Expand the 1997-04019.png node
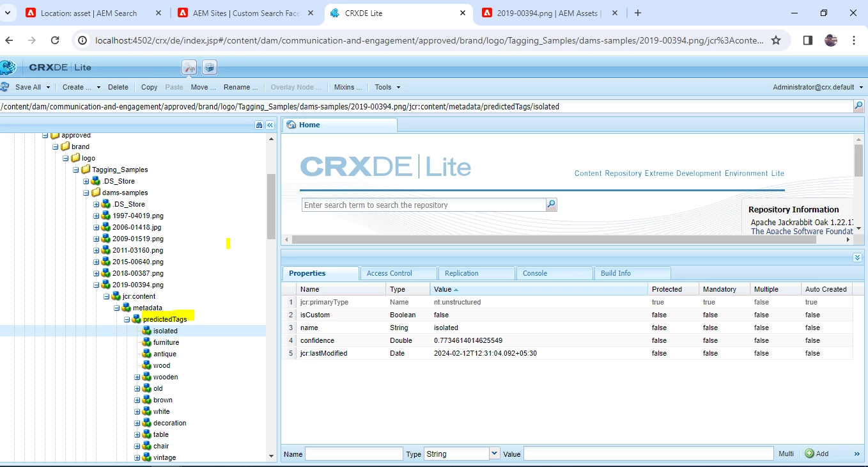The width and height of the screenshot is (868, 467). (96, 216)
